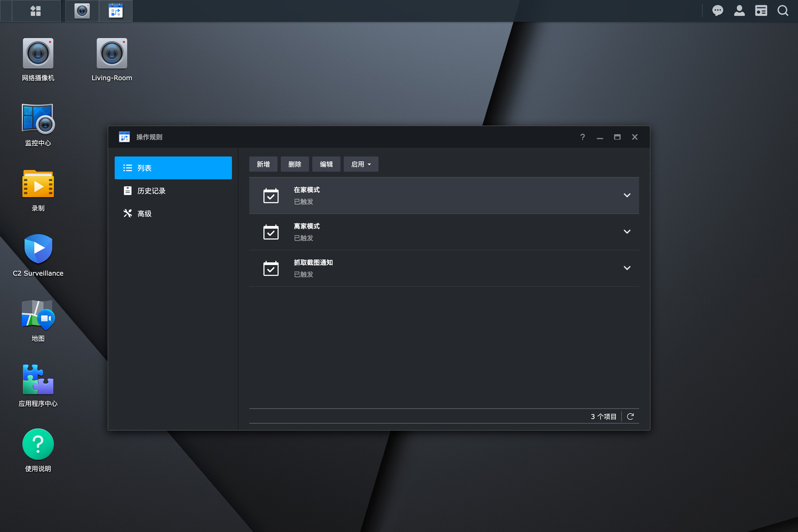Click calendar icon of 离家模式 rule
The width and height of the screenshot is (798, 532).
coord(271,232)
